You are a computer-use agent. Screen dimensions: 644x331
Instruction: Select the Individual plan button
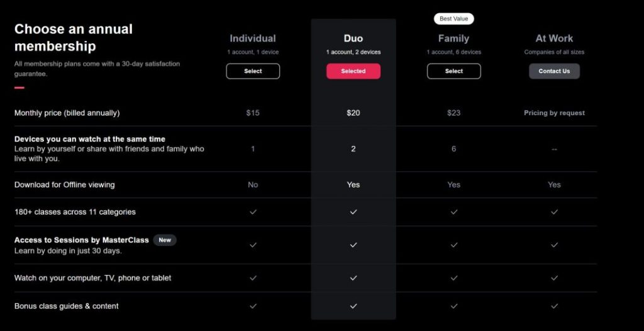[253, 71]
